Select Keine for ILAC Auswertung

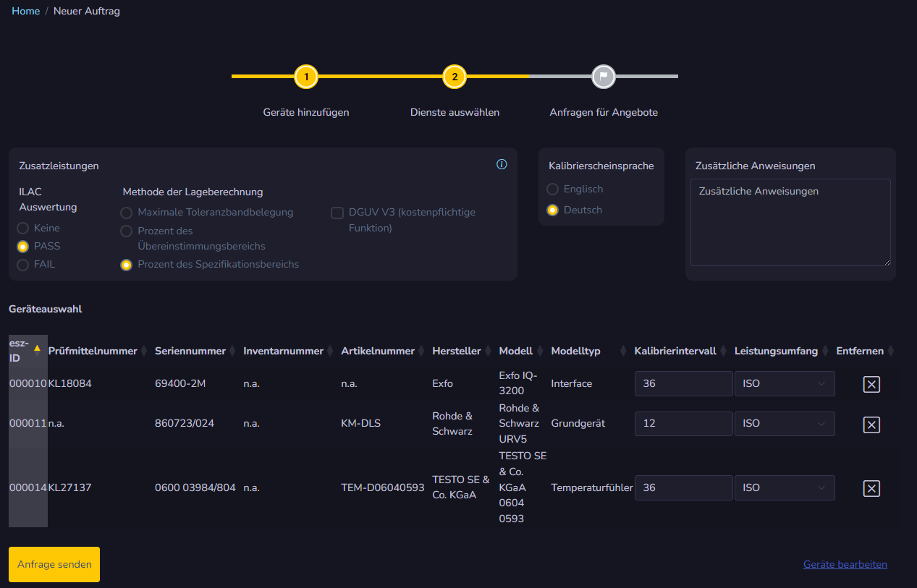pyautogui.click(x=23, y=229)
